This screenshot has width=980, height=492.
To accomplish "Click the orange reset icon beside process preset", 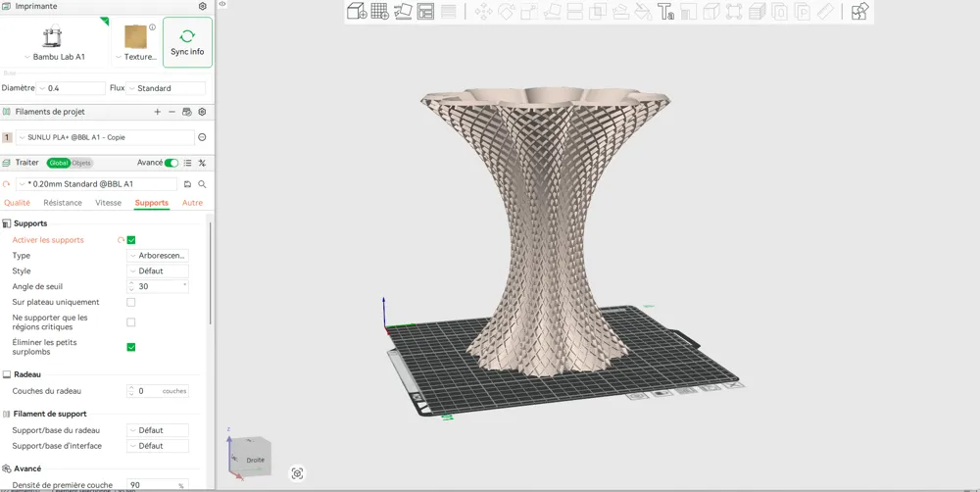I will click(6, 184).
